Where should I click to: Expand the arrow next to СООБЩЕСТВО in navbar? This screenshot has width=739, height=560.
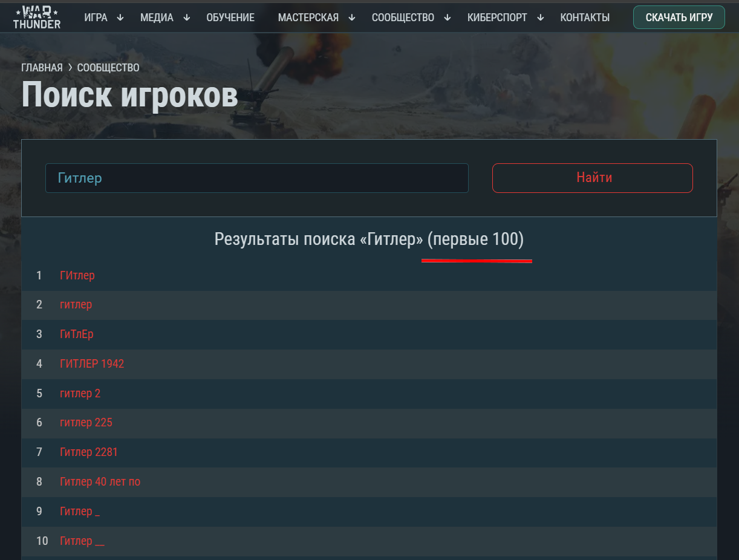click(448, 18)
